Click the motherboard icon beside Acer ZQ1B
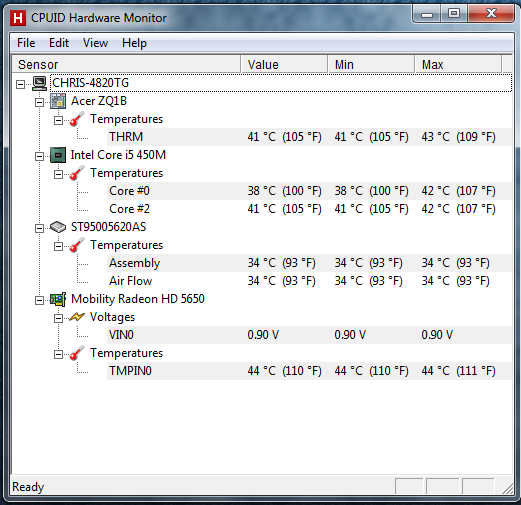This screenshot has width=521, height=505. coord(58,101)
